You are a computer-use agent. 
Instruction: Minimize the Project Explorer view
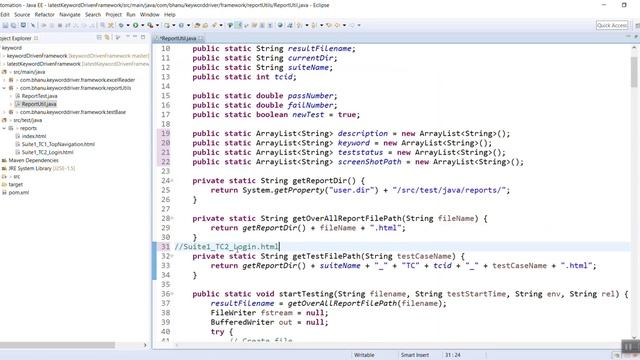pos(135,37)
